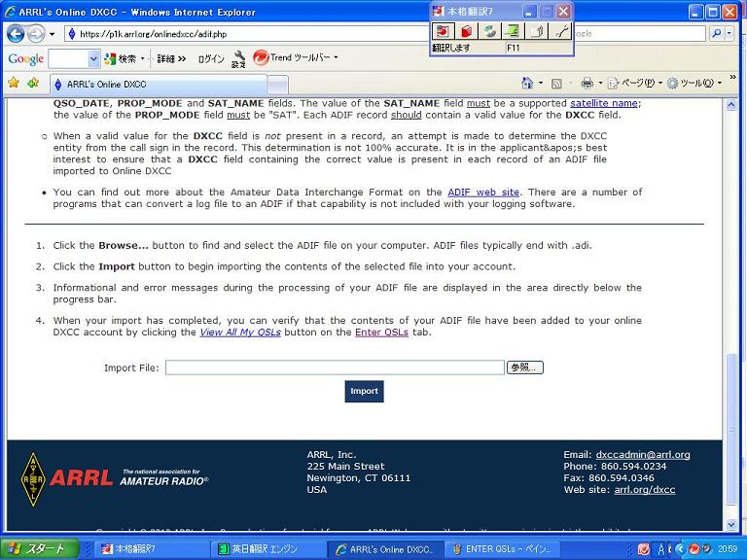This screenshot has height=560, width=747.
Task: Click the page scrollbar up arrow
Action: [731, 105]
